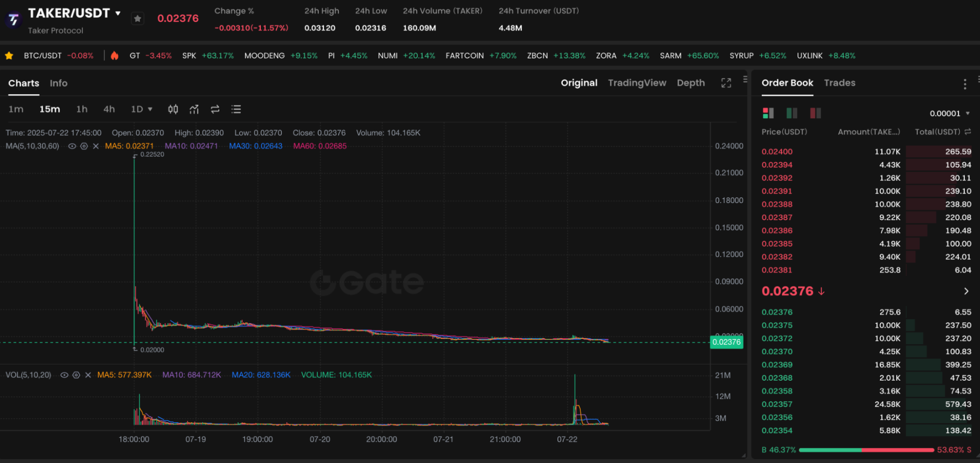This screenshot has width=980, height=463.
Task: Open TAKER/USDT pair selector dropdown
Action: pyautogui.click(x=118, y=13)
